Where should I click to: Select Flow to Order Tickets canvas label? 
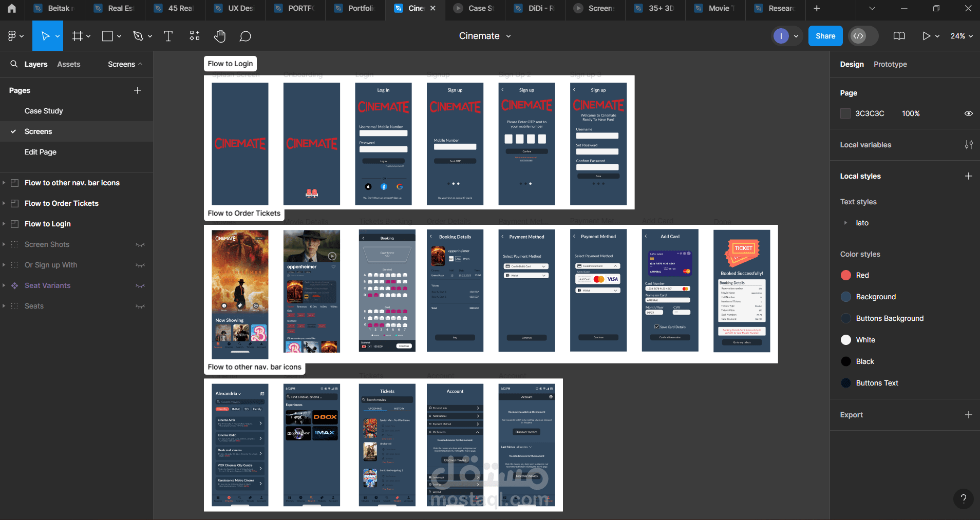point(244,213)
